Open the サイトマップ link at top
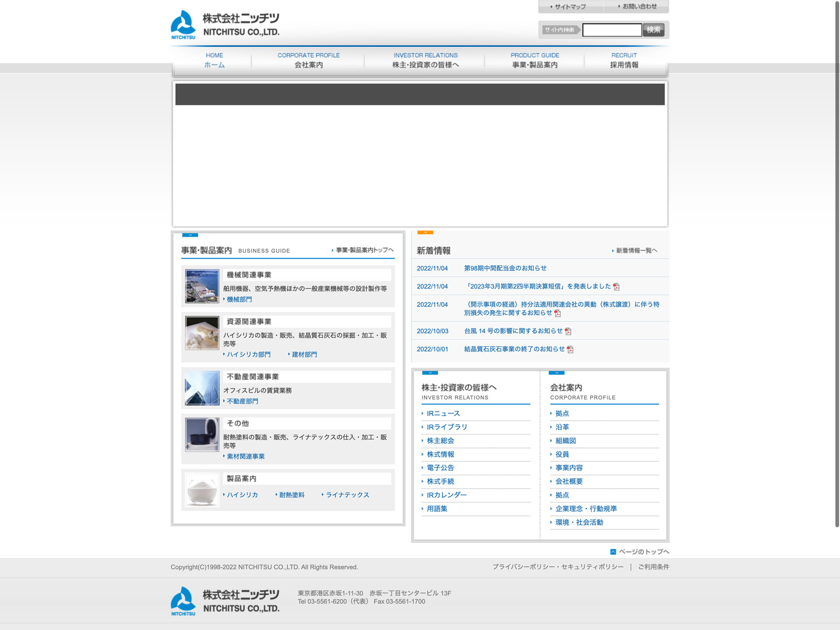840x630 pixels. (x=570, y=7)
